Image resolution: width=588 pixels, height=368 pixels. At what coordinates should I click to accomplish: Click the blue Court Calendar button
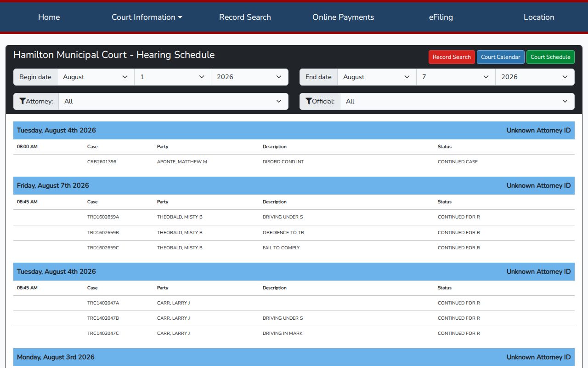[501, 57]
